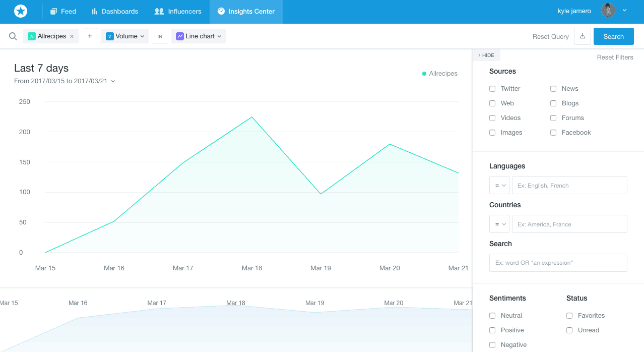Screen dimensions: 644x352
Task: Click the Sentiments section title
Action: point(507,298)
